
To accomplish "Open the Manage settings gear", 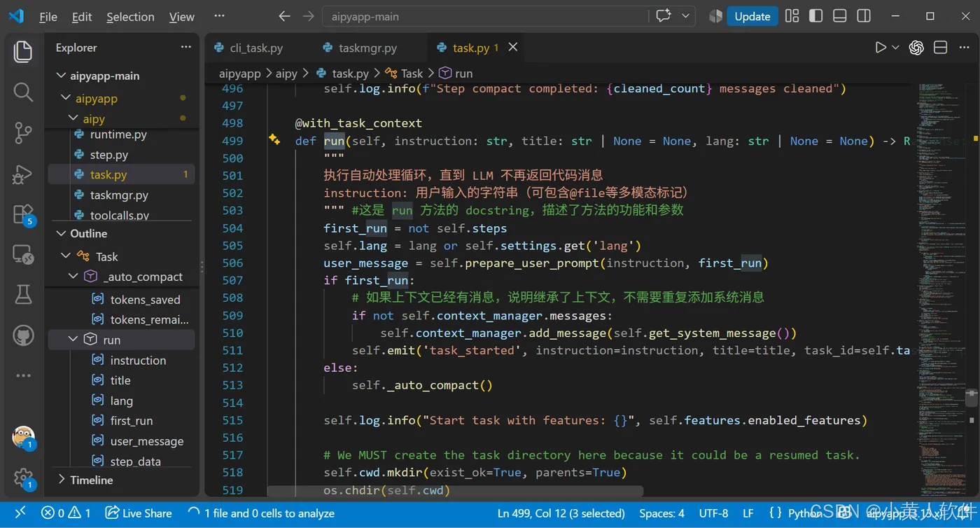I will coord(24,478).
